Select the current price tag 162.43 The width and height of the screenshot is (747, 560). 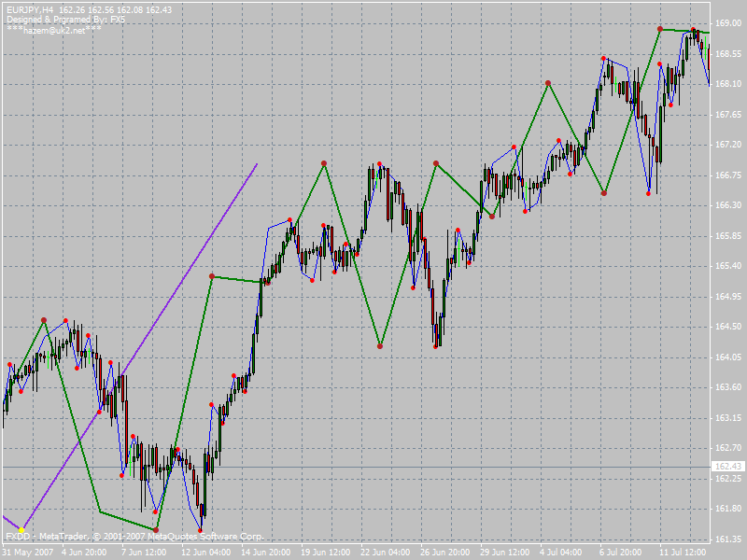coord(728,467)
